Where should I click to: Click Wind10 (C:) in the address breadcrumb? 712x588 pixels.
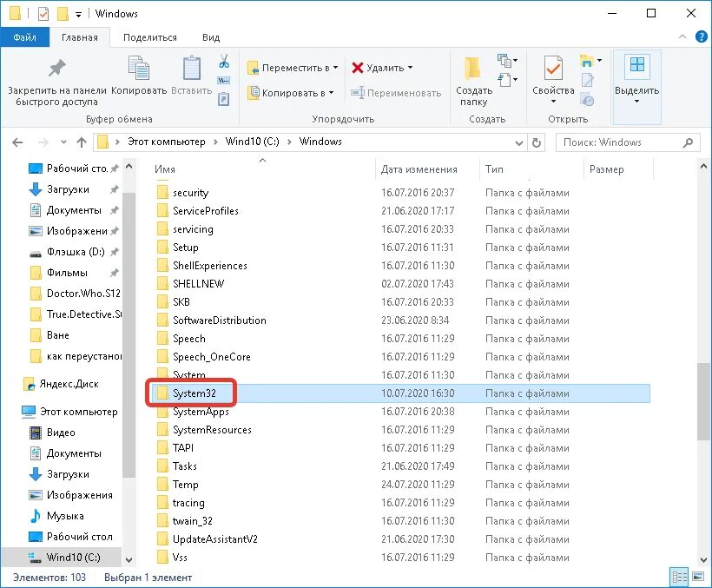coord(252,142)
